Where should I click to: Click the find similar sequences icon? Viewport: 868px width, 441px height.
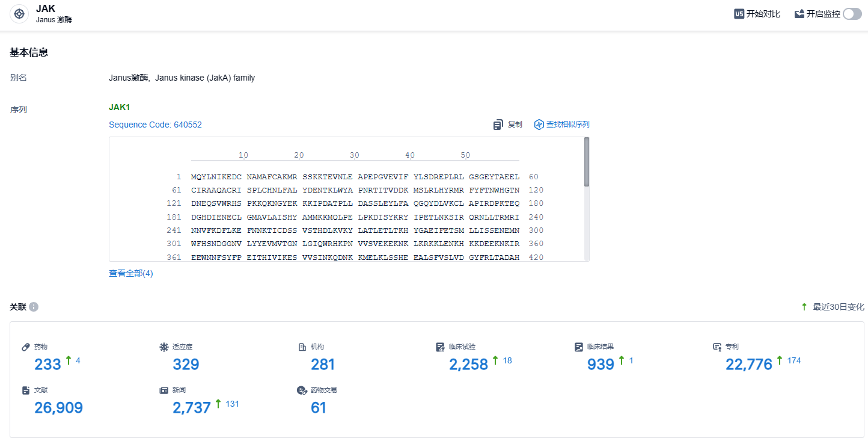coord(539,125)
